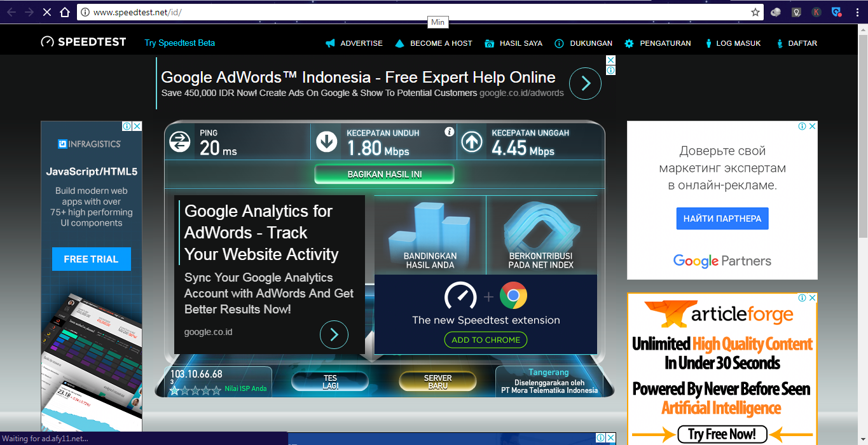Click the IP address 103.10.66.68
Viewport: 868px width, 445px height.
(196, 374)
